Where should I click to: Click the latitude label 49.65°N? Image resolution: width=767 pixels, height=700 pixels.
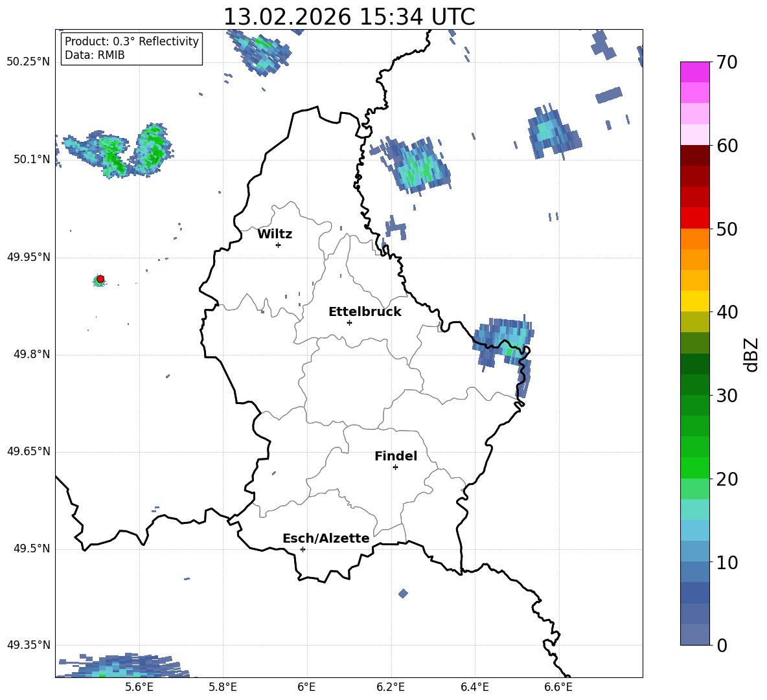(x=29, y=451)
